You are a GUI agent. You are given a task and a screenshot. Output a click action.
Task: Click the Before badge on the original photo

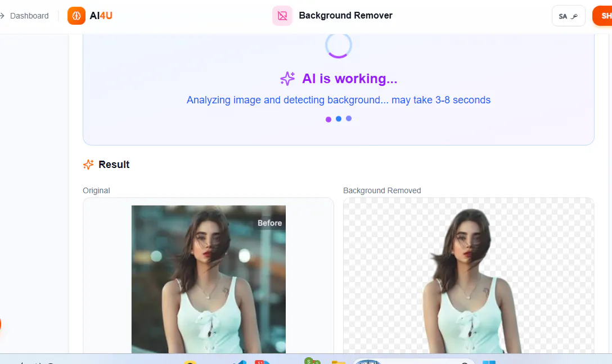tap(269, 223)
